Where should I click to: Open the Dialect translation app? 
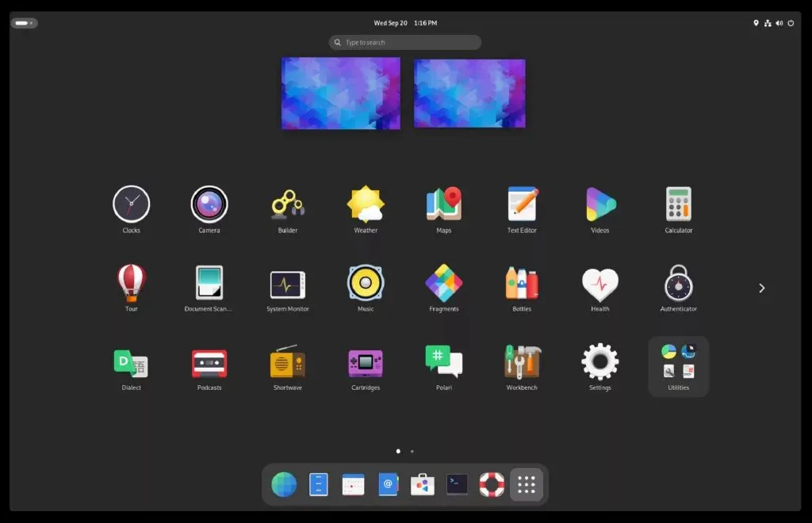click(131, 361)
